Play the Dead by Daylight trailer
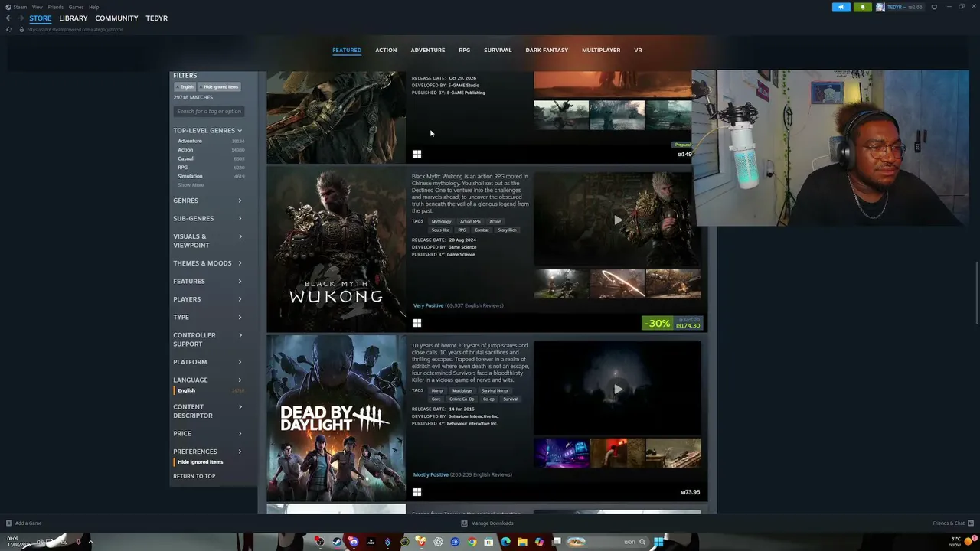The height and width of the screenshot is (551, 980). [618, 389]
